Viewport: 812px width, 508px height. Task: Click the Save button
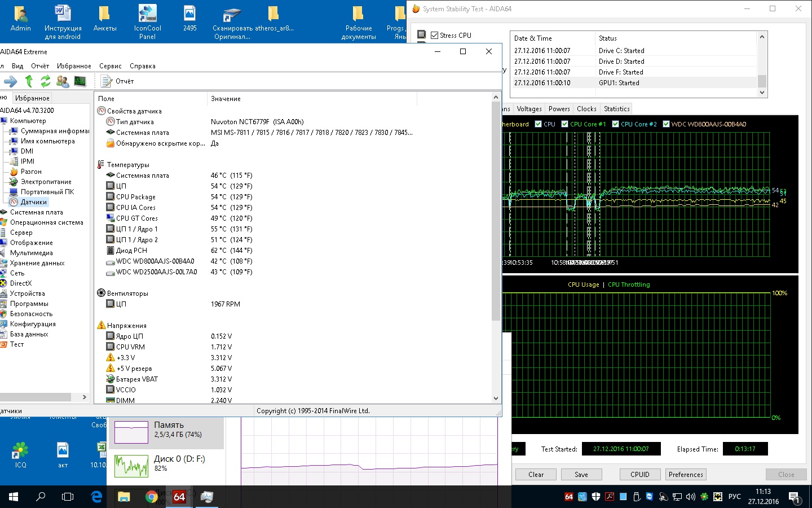click(x=581, y=475)
